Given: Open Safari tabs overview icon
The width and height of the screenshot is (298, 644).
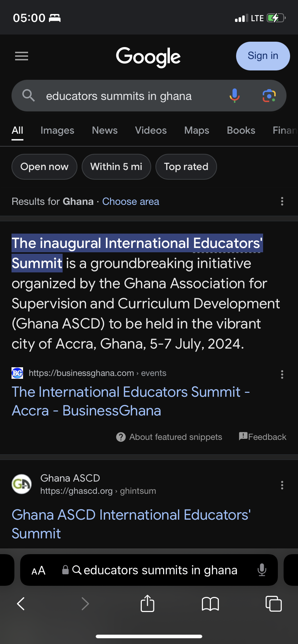Looking at the screenshot, I should [x=274, y=603].
